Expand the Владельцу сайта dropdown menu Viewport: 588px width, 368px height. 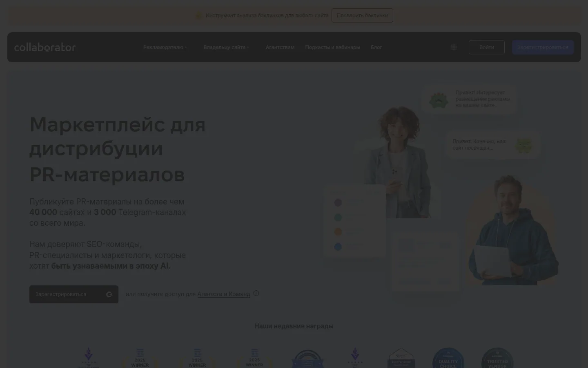coord(226,47)
